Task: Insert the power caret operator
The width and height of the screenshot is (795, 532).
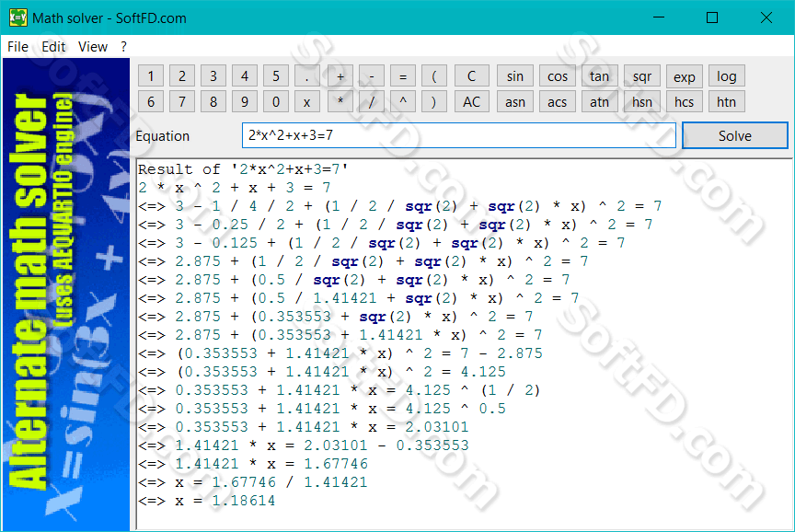Action: point(403,101)
